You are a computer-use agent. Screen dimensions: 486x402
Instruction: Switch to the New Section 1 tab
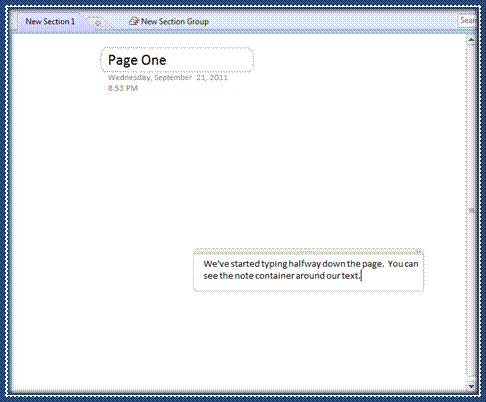(x=50, y=22)
